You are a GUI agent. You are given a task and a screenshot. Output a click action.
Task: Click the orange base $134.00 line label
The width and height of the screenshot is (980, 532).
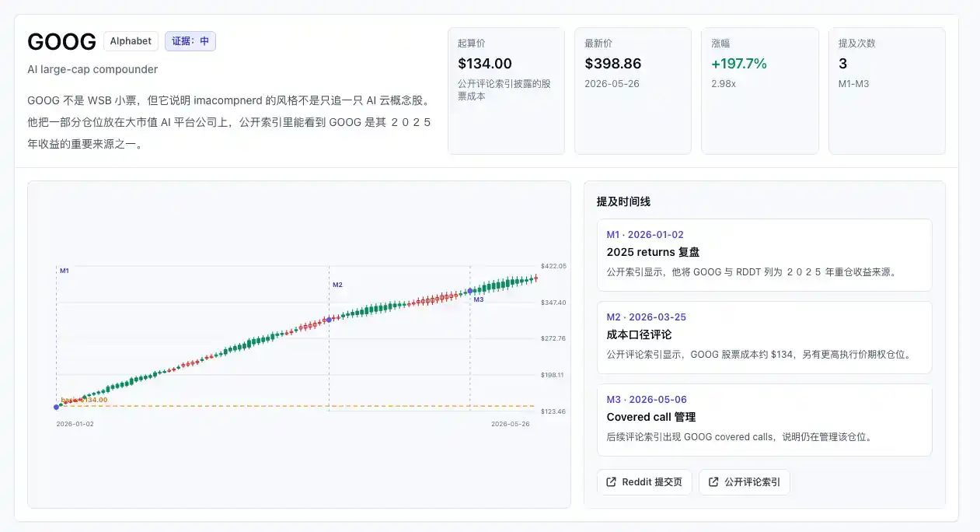[x=85, y=400]
